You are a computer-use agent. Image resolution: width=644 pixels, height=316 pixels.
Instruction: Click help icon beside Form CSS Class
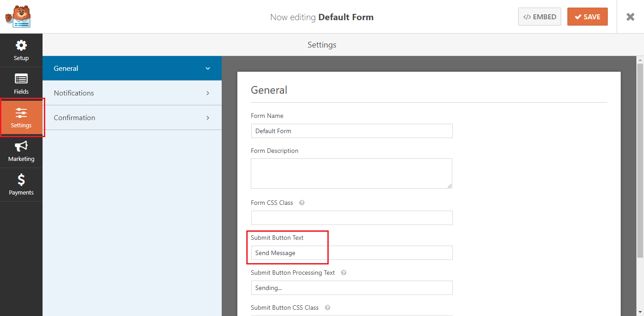(302, 203)
